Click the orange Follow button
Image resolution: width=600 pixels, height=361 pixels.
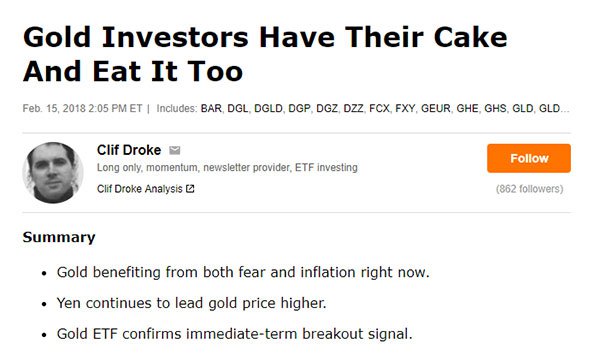tap(529, 158)
